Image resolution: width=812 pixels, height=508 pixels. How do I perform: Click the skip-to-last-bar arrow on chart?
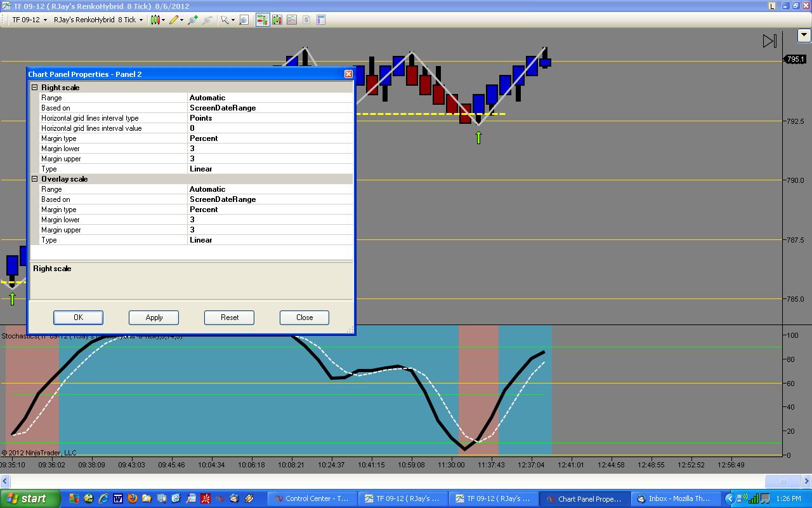pos(769,41)
